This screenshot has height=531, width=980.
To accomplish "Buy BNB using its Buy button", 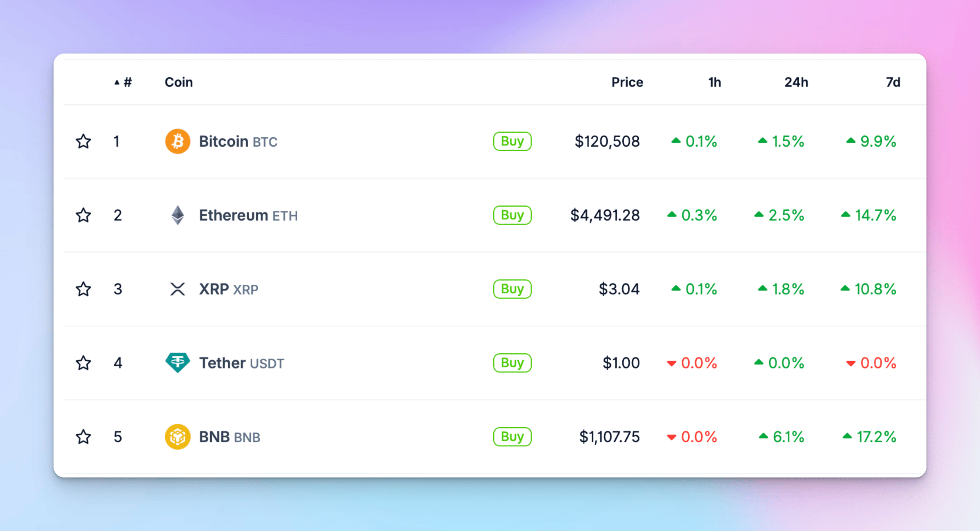I will (512, 437).
